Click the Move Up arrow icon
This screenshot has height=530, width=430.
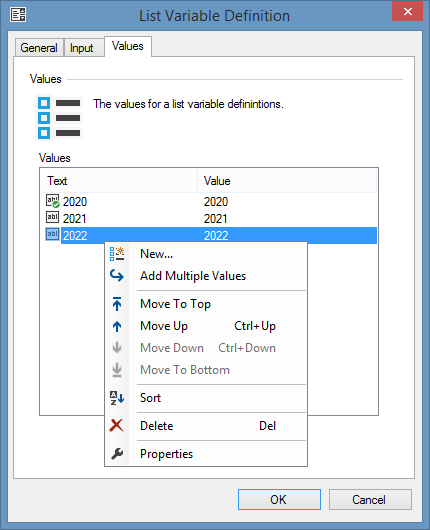click(x=117, y=326)
